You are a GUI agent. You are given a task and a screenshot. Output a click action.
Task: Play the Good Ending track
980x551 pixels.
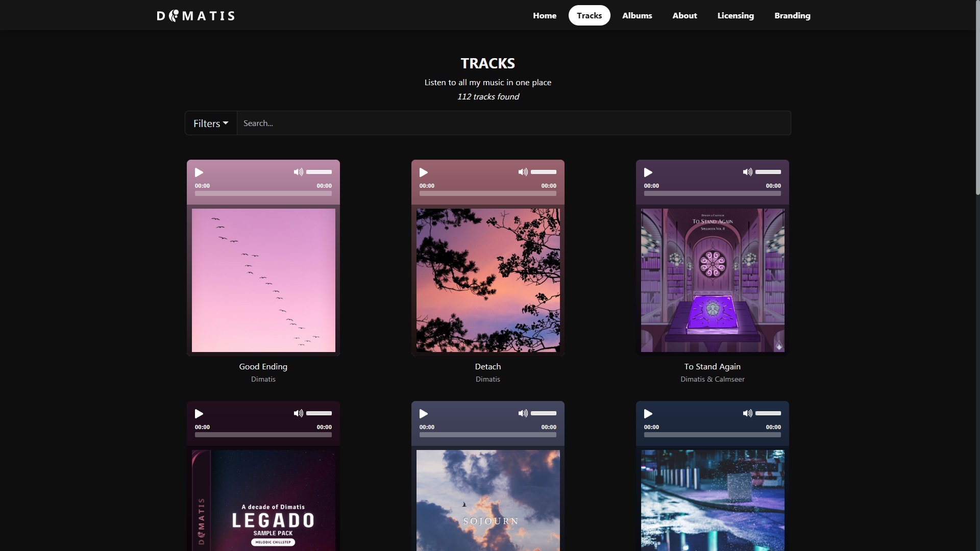click(199, 172)
